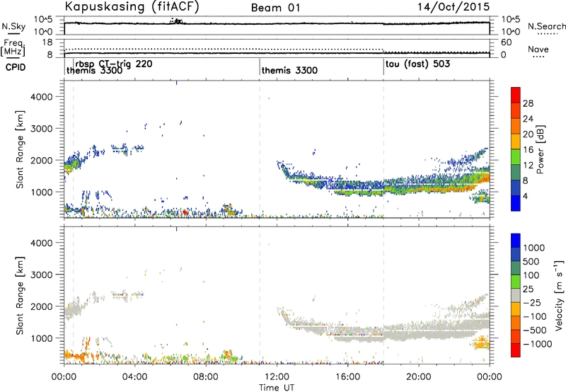Click the '18' tick on the frequency axis
The height and width of the screenshot is (392, 566).
(x=47, y=42)
